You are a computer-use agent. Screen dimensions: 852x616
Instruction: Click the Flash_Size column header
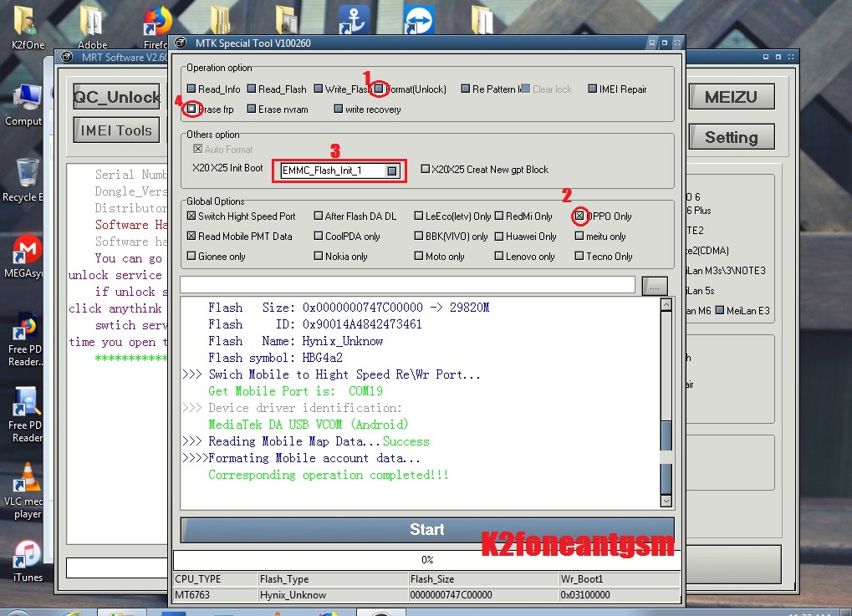click(483, 579)
